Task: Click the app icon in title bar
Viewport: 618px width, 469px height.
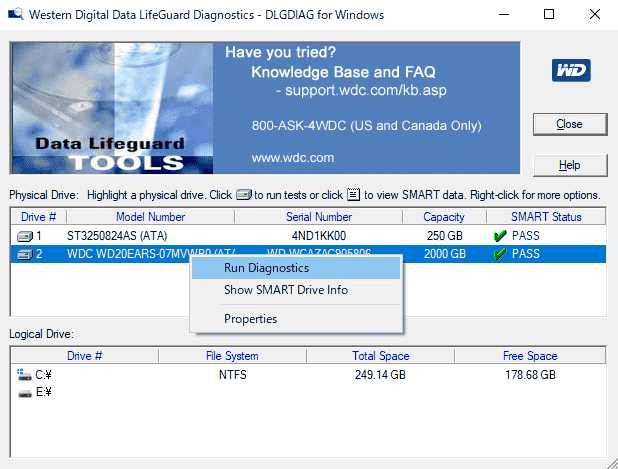Action: (16, 14)
